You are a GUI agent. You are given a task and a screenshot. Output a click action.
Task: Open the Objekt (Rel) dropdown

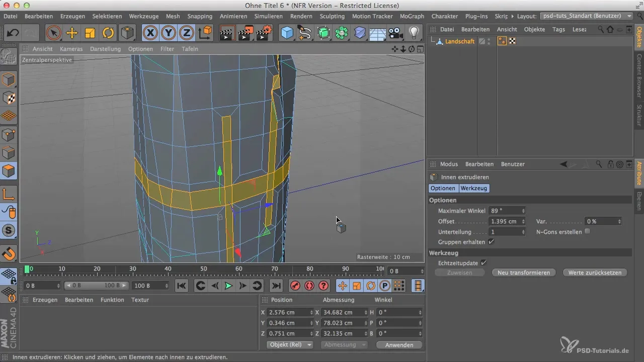pos(289,345)
